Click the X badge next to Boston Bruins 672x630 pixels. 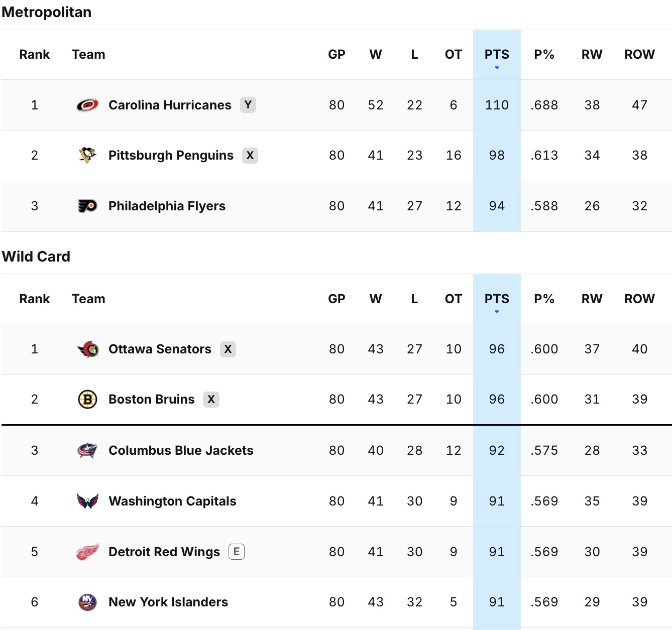click(211, 399)
